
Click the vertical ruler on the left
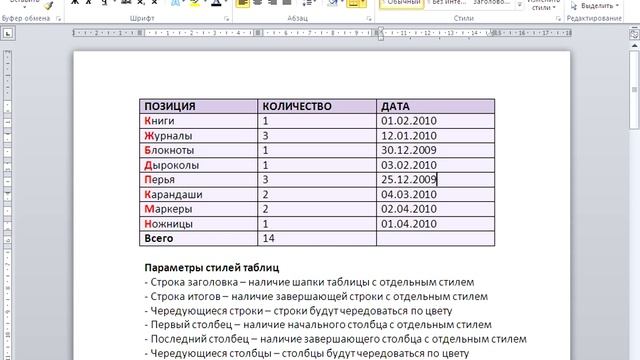(x=8, y=204)
